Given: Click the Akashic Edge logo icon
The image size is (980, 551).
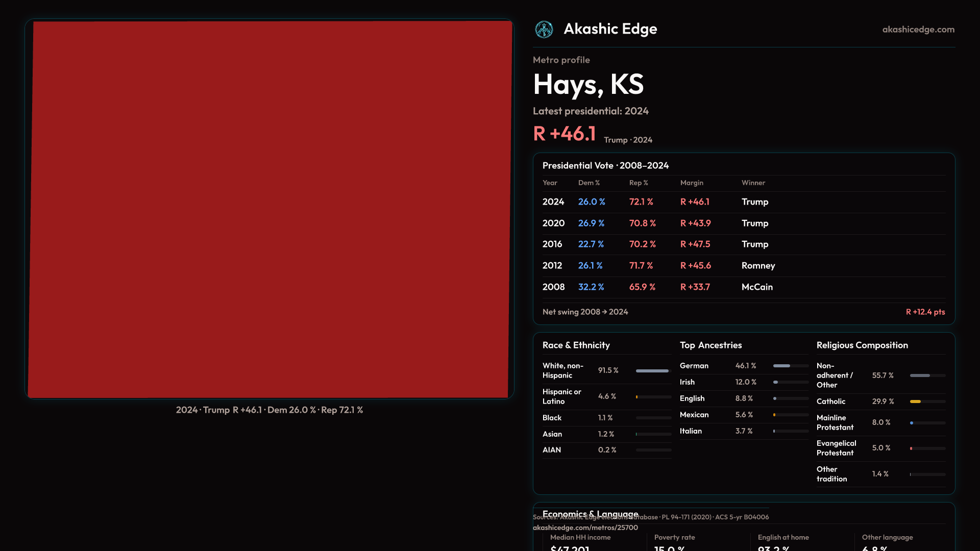Looking at the screenshot, I should [x=544, y=30].
